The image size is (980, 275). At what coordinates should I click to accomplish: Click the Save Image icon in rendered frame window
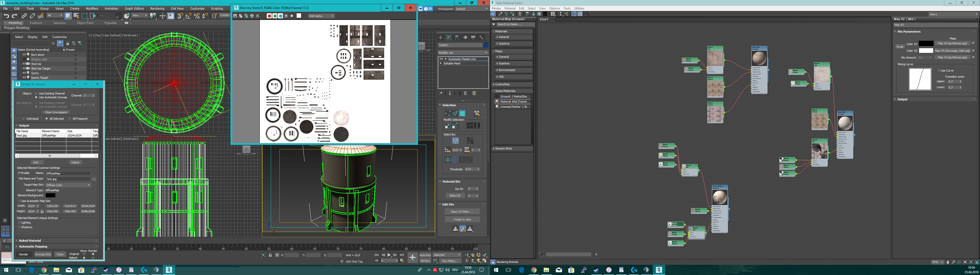tap(236, 16)
